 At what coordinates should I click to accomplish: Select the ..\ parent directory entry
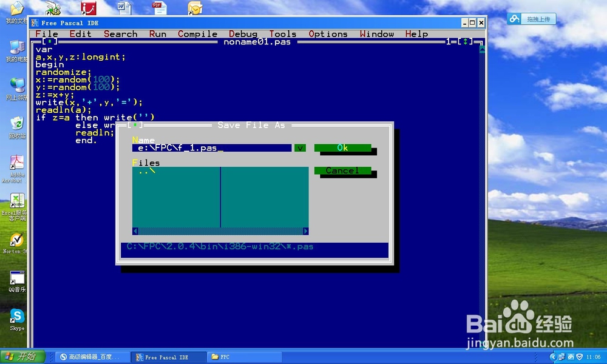click(x=147, y=170)
